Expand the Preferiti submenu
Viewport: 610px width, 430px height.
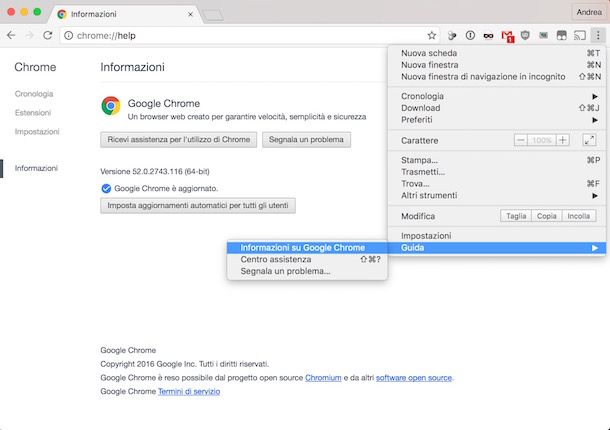(x=497, y=120)
